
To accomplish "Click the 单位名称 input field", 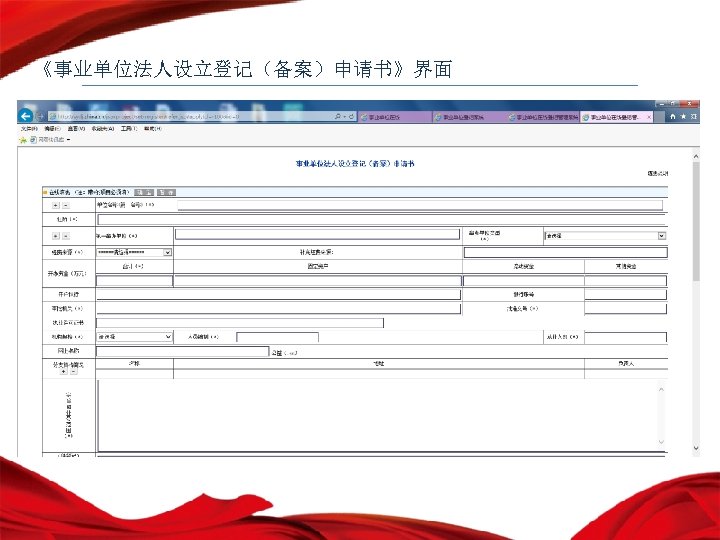I will point(420,205).
